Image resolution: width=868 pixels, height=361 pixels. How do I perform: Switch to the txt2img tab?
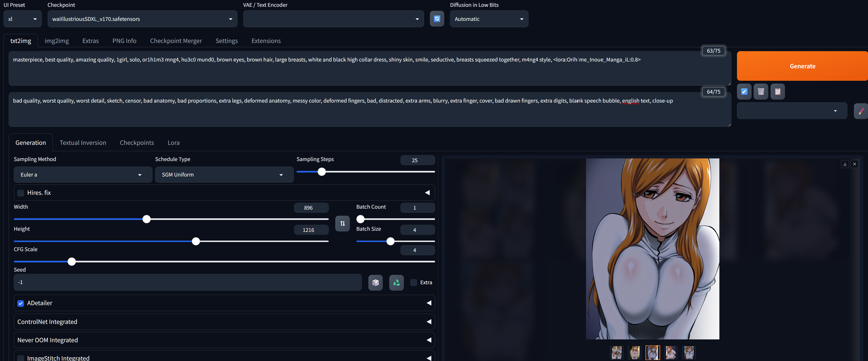pyautogui.click(x=21, y=41)
